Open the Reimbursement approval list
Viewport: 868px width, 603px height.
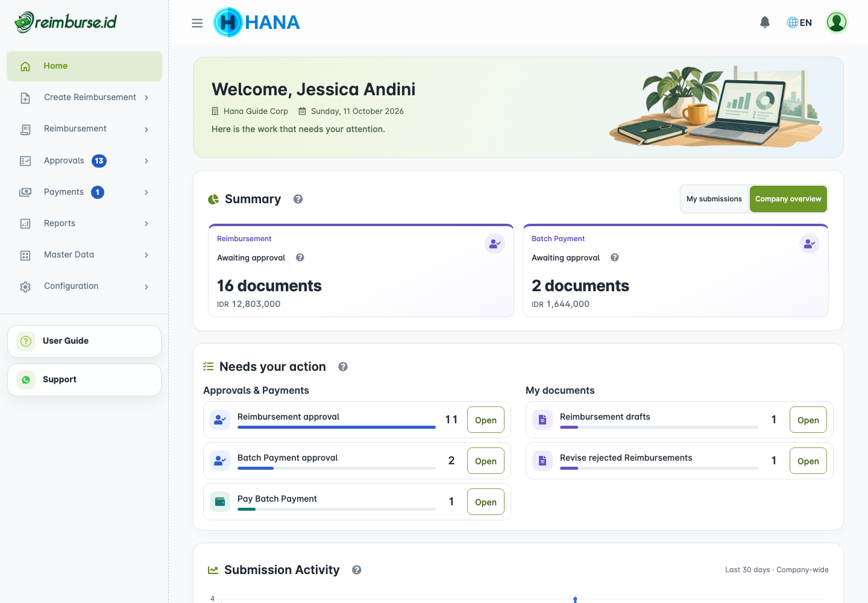486,420
